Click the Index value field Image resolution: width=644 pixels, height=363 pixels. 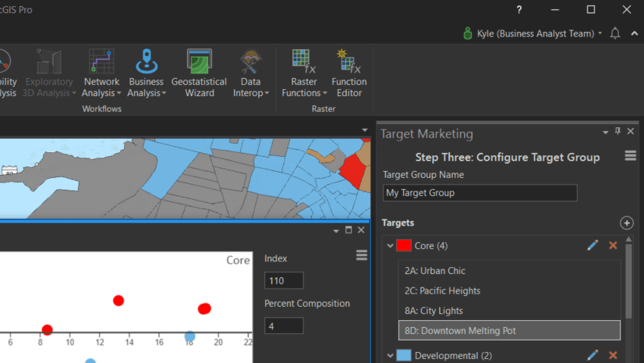(284, 280)
